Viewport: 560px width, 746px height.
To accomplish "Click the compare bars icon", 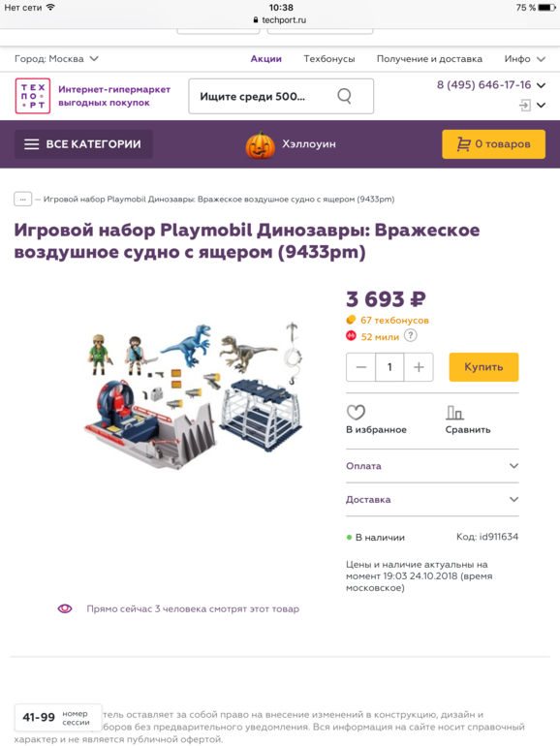I will [454, 412].
